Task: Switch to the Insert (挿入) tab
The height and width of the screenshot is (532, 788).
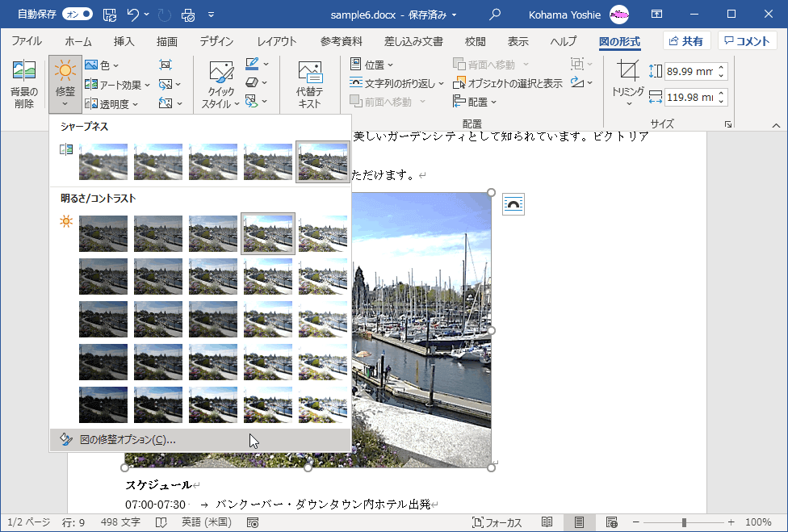Action: tap(124, 41)
